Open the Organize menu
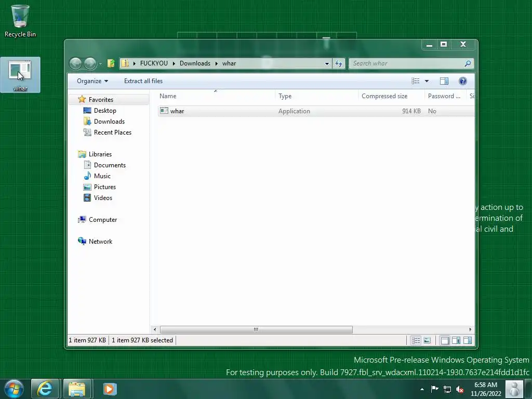Image resolution: width=532 pixels, height=399 pixels. click(92, 81)
